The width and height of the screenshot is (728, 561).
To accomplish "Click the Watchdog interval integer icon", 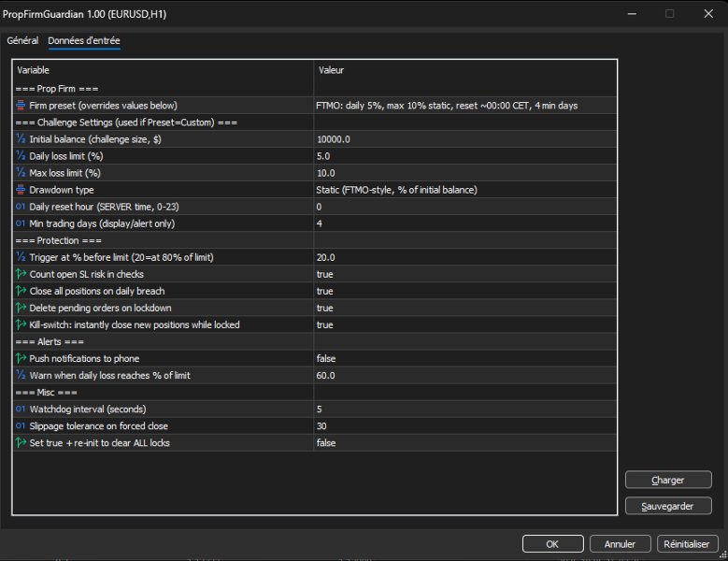I will [21, 409].
